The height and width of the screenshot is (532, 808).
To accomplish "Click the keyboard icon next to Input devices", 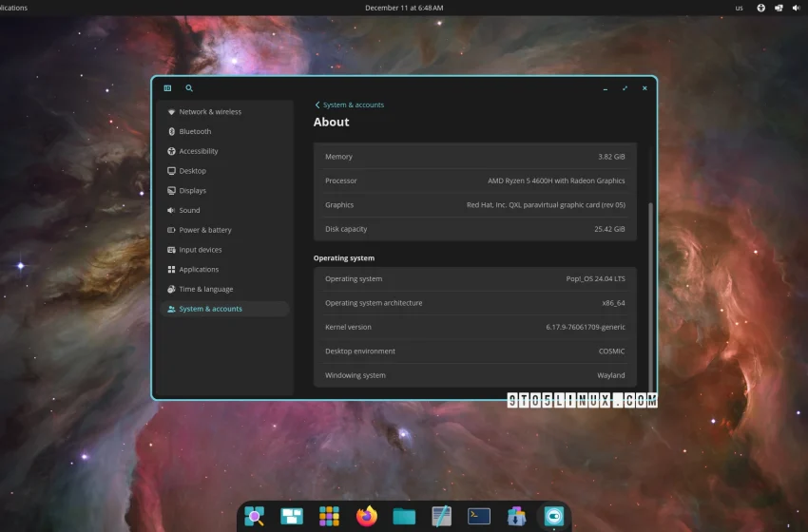I will [171, 250].
